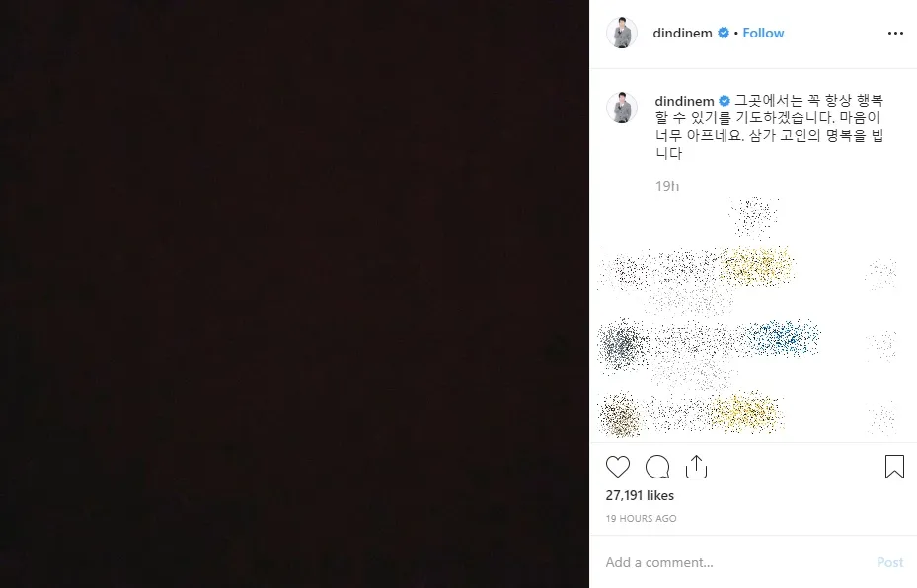Share the post using the share icon

tap(696, 467)
